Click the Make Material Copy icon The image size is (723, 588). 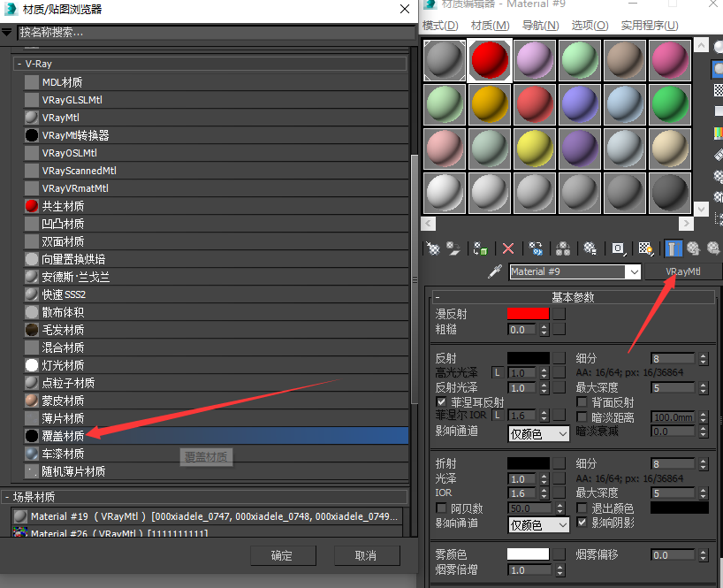536,248
